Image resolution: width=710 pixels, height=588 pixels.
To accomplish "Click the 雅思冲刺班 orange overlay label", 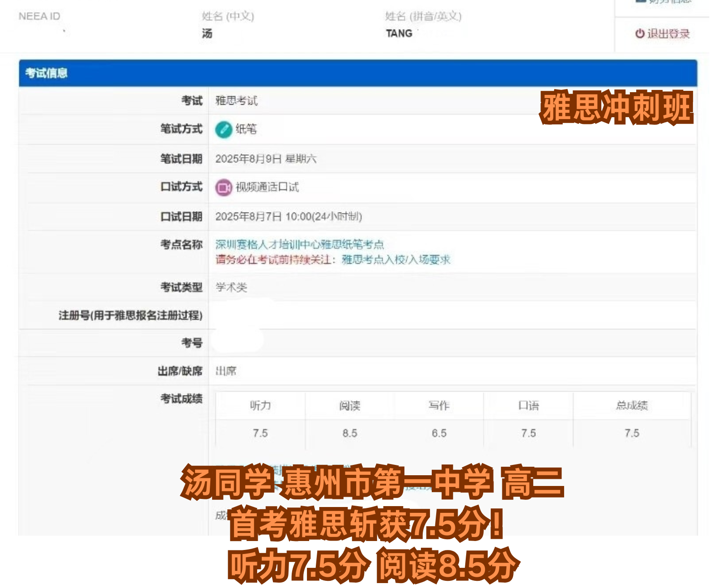I will (x=616, y=107).
